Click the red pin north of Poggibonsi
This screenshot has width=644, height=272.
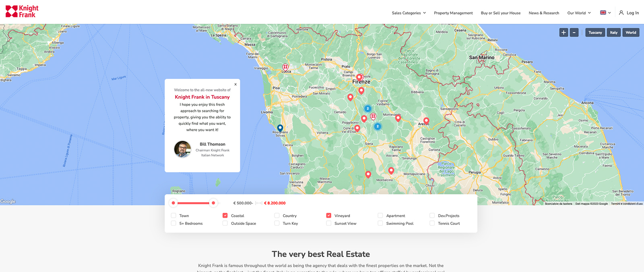(364, 118)
